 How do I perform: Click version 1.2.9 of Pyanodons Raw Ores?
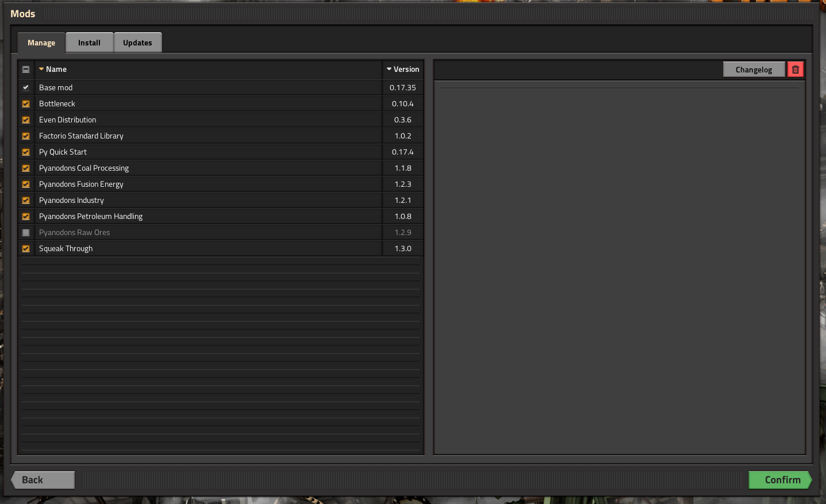click(x=403, y=233)
